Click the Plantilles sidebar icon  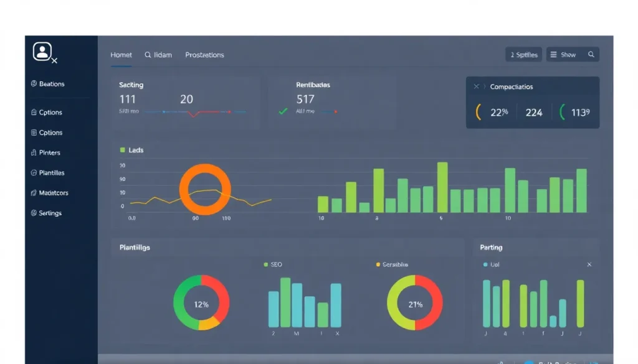34,173
